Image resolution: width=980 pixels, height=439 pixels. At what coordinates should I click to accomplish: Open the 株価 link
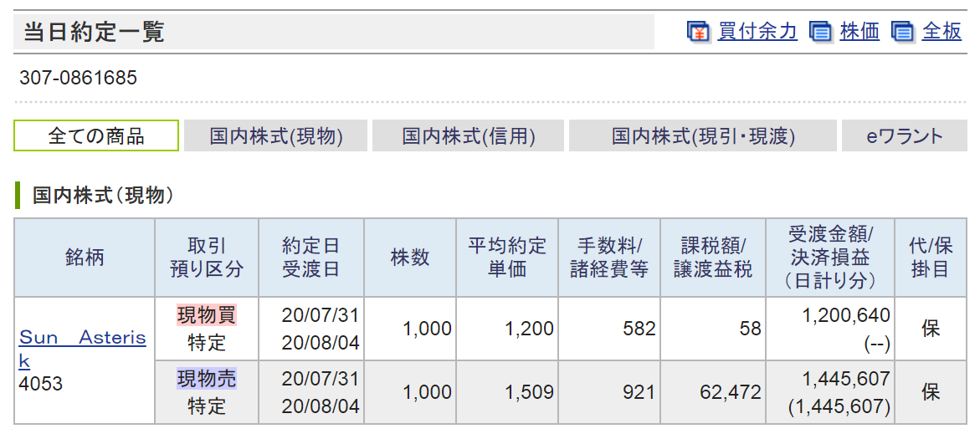tap(860, 31)
